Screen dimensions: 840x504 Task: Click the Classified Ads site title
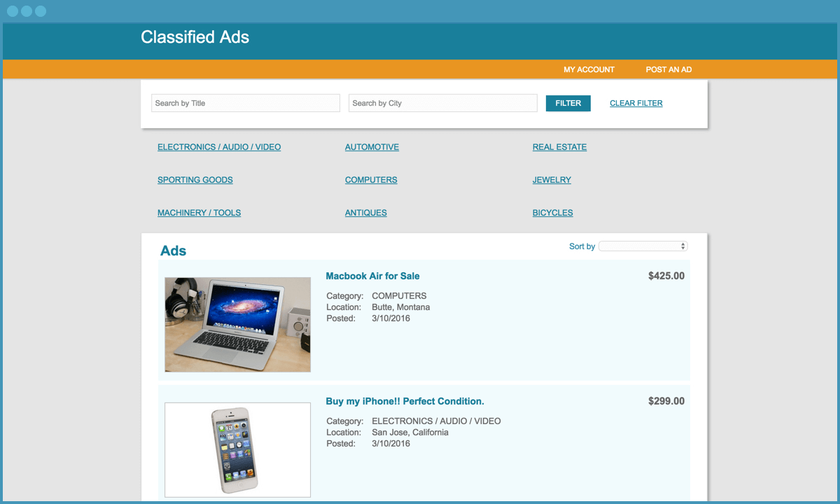(x=195, y=38)
